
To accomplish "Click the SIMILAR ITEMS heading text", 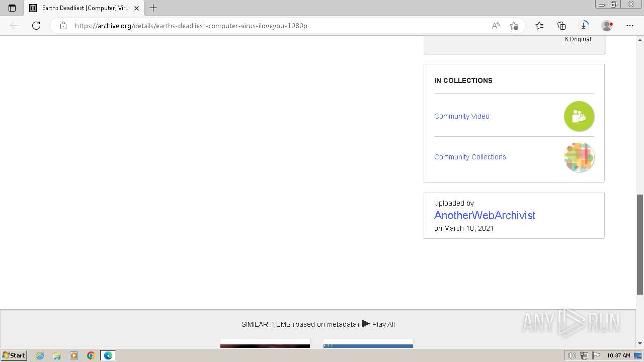I will click(x=300, y=324).
